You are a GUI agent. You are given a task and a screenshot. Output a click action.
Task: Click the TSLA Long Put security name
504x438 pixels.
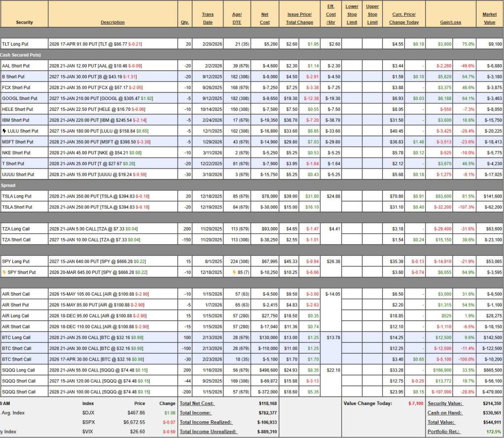click(17, 196)
